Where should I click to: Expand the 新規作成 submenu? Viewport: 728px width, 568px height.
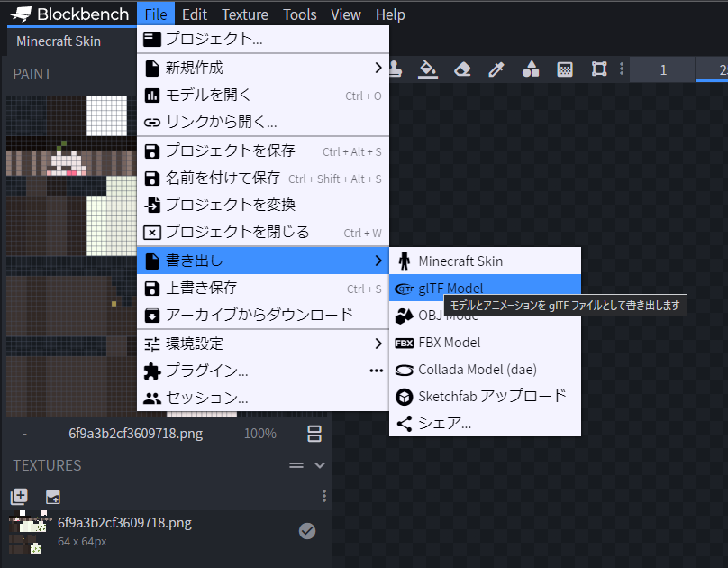click(263, 68)
